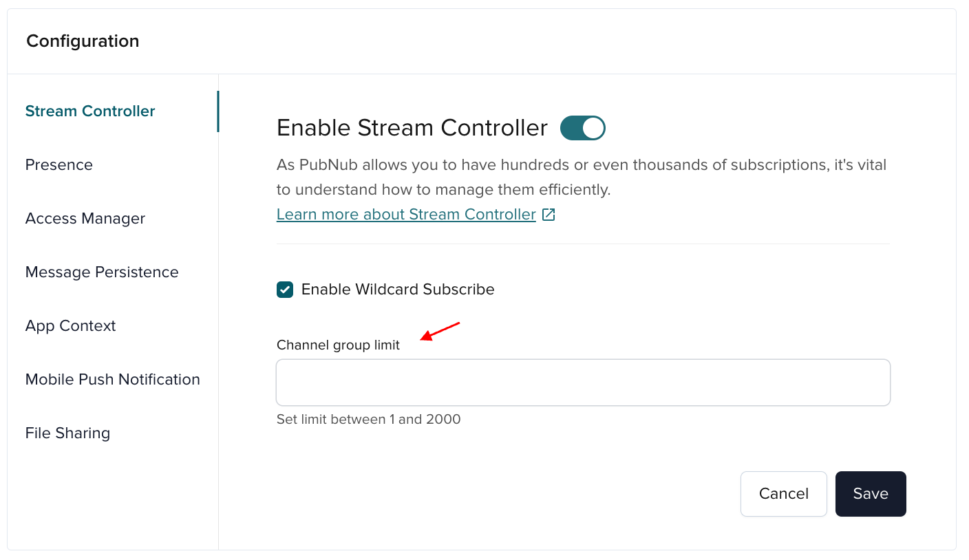This screenshot has width=969, height=560.
Task: Click the checkmark icon inside Wildcard Subscribe checkbox
Action: pyautogui.click(x=284, y=290)
